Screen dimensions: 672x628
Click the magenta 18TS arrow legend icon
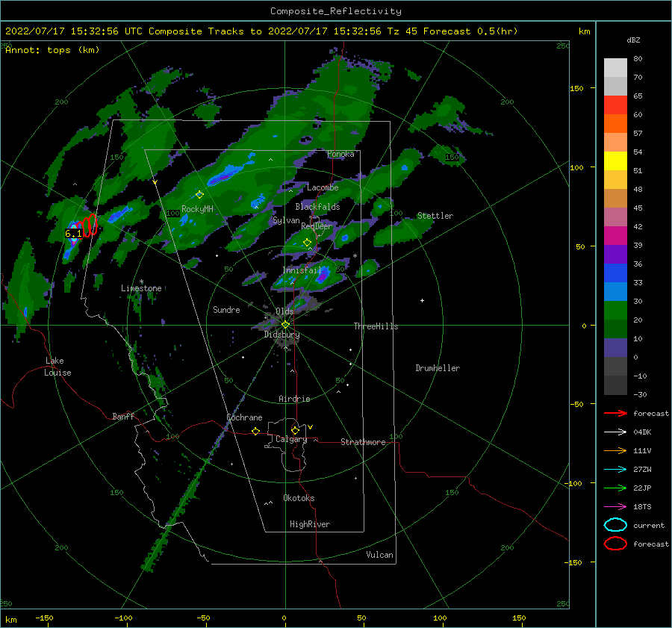click(615, 507)
